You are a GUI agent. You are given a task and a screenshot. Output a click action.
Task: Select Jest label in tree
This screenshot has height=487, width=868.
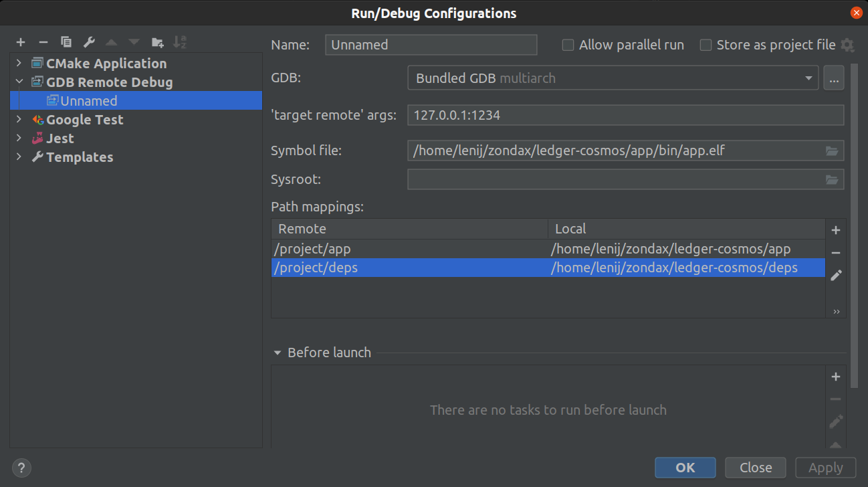pos(60,138)
